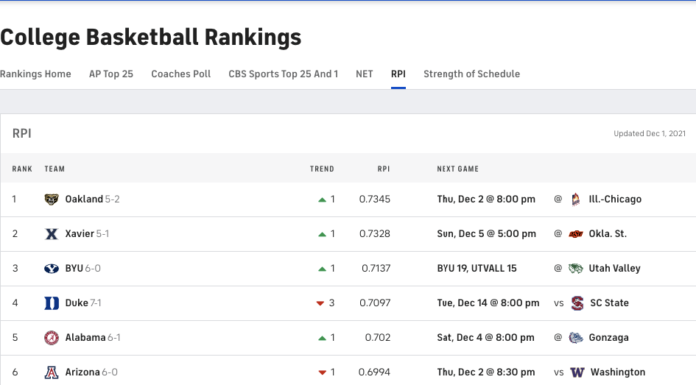Open the Alabama team link
Screen dimensions: 696x385
coord(85,338)
